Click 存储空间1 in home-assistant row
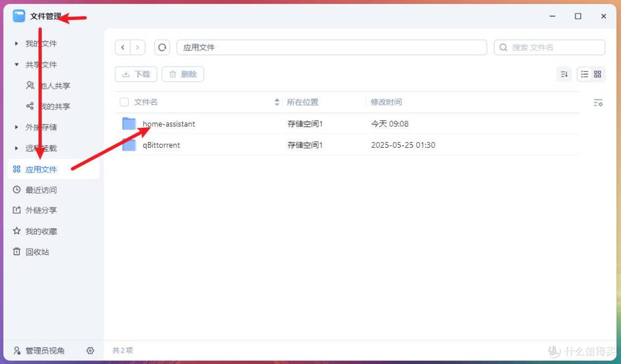 305,124
